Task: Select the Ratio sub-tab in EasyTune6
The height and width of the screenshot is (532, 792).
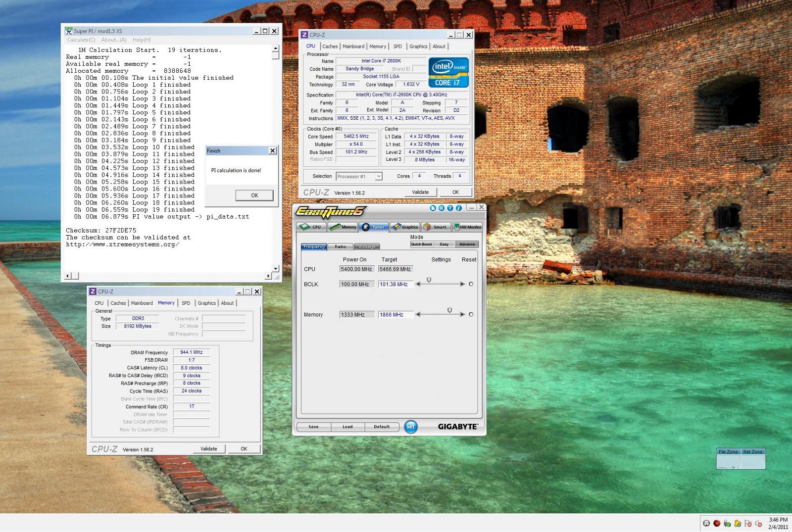Action: [340, 246]
